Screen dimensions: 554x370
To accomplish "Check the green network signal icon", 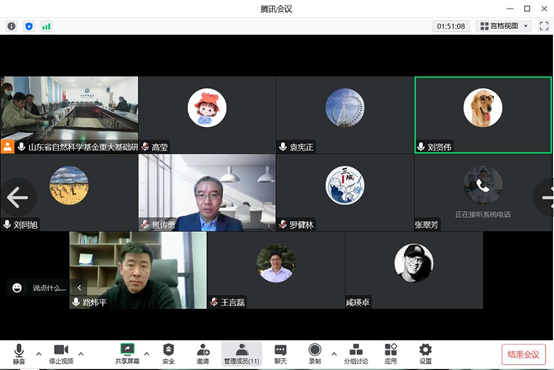I will click(x=46, y=26).
